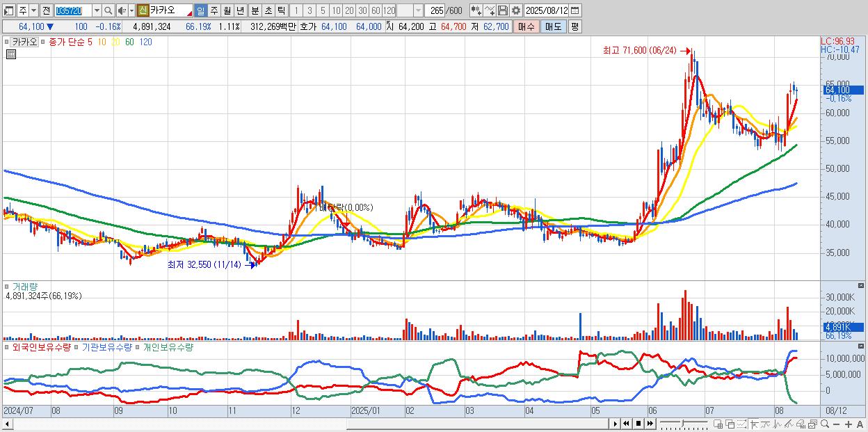
Task: Select the 일 daily chart period
Action: pos(200,10)
